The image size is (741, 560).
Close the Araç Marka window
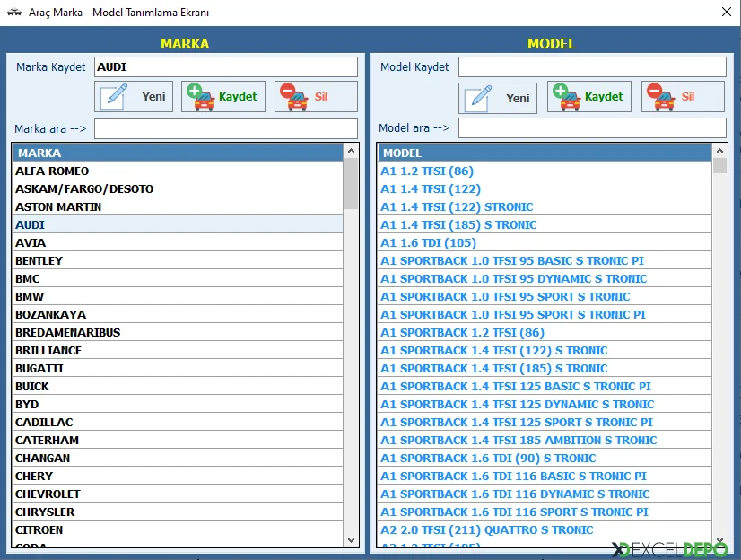tap(726, 13)
